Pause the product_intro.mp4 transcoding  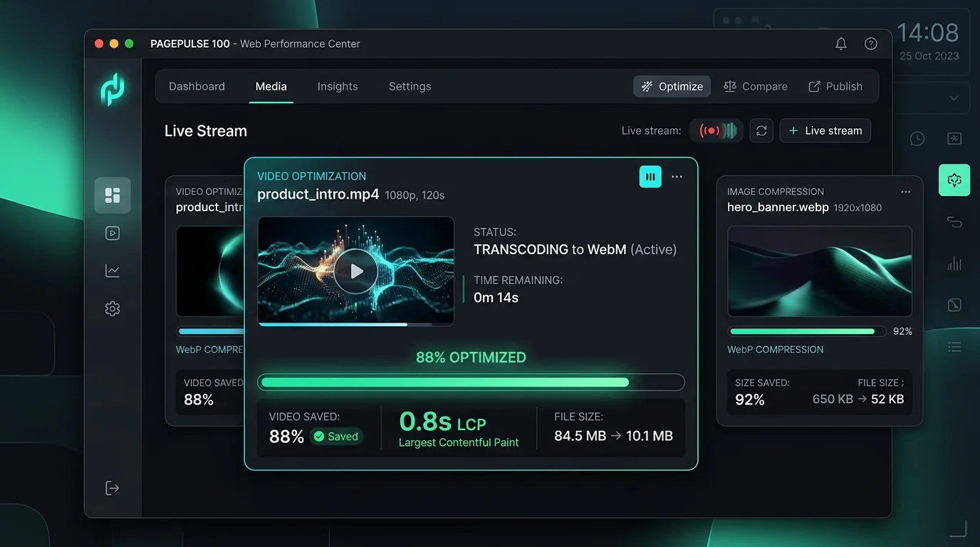click(650, 177)
